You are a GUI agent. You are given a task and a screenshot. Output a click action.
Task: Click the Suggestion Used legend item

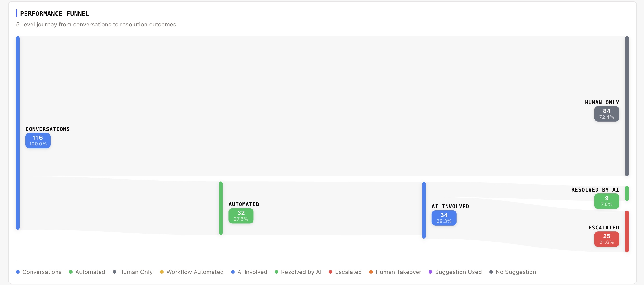pyautogui.click(x=455, y=272)
